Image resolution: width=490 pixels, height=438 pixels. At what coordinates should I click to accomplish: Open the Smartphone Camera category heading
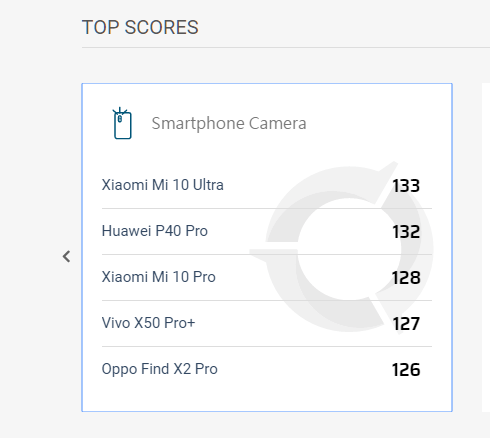[x=229, y=123]
